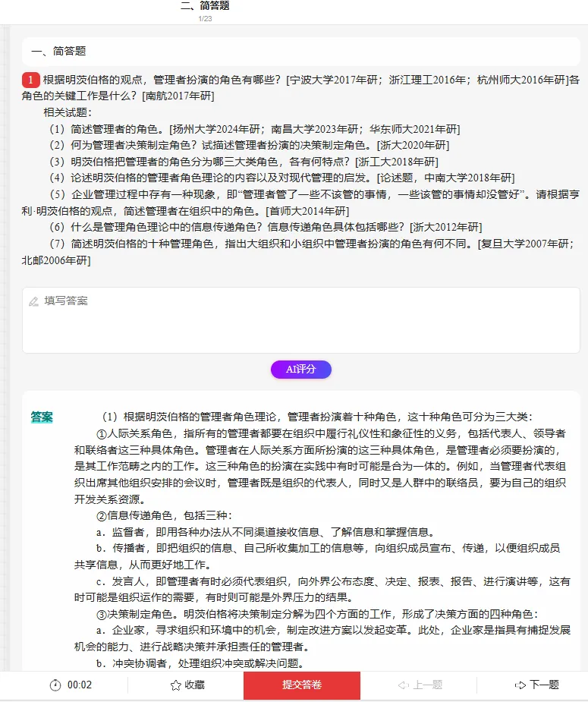Screen dimensions: 588x702
Task: Click answer line ②信息传递角色,包括三种
Action: [164, 516]
